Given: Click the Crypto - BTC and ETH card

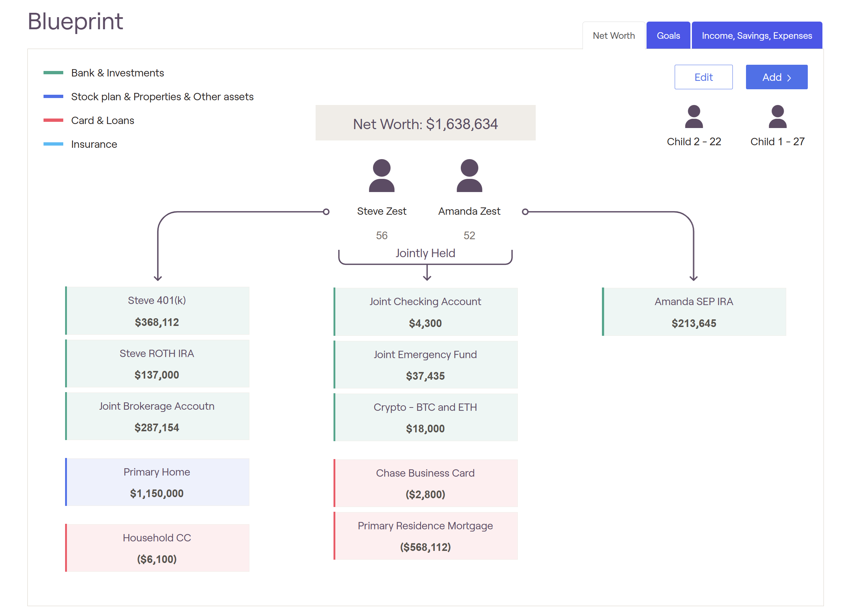Looking at the screenshot, I should pyautogui.click(x=425, y=417).
